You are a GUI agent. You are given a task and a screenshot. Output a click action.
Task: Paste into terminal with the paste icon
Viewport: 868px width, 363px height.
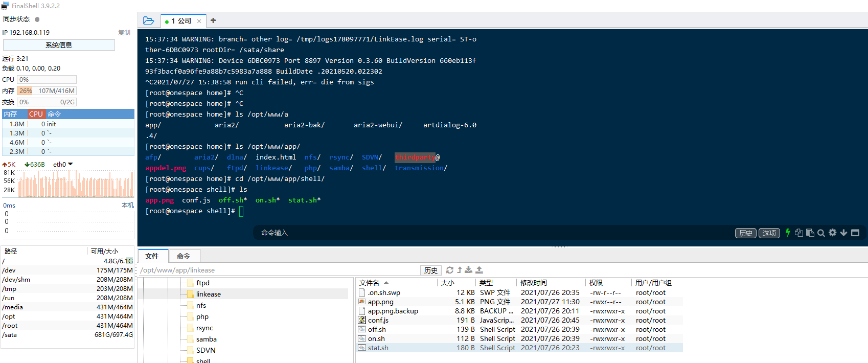point(810,233)
